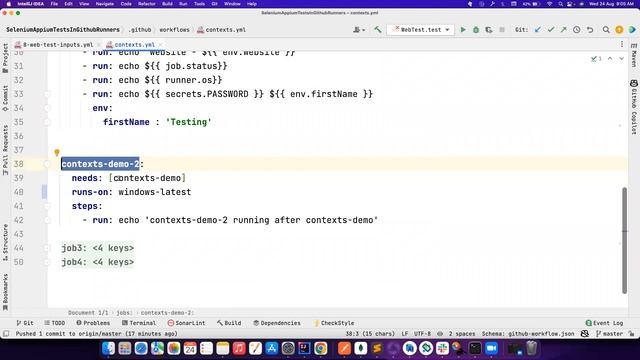Viewport: 640px width, 360px height.
Task: Click .github in navigation bar
Action: pos(140,30)
